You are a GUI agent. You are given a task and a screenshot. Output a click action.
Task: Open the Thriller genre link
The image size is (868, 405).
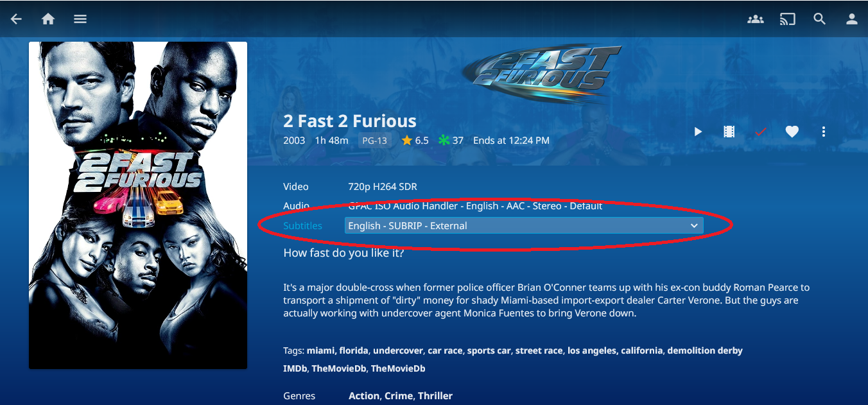point(435,396)
